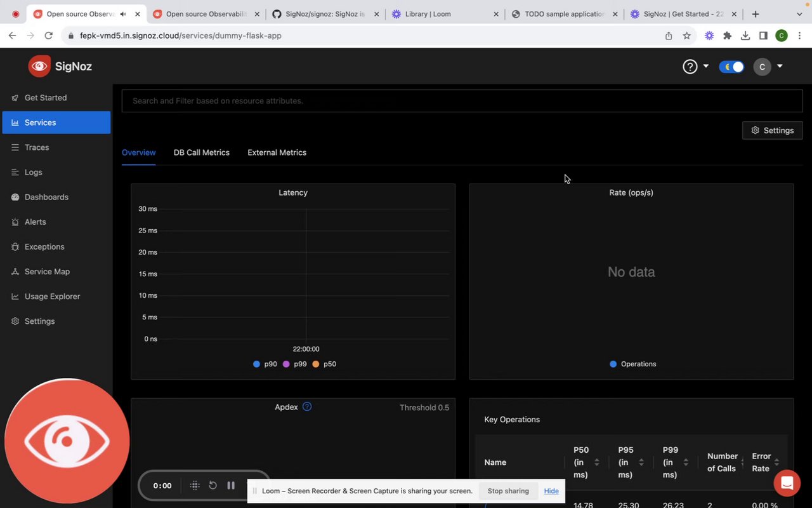Open a new browser tab
Screen dimensions: 812x508
click(756, 14)
